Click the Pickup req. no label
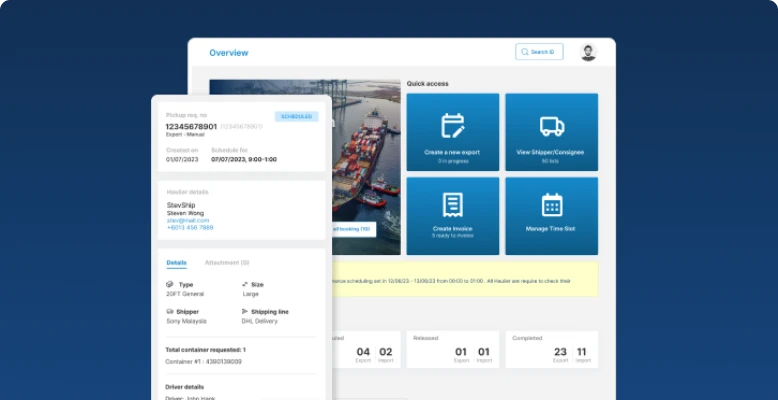This screenshot has height=400, width=778. (x=186, y=115)
